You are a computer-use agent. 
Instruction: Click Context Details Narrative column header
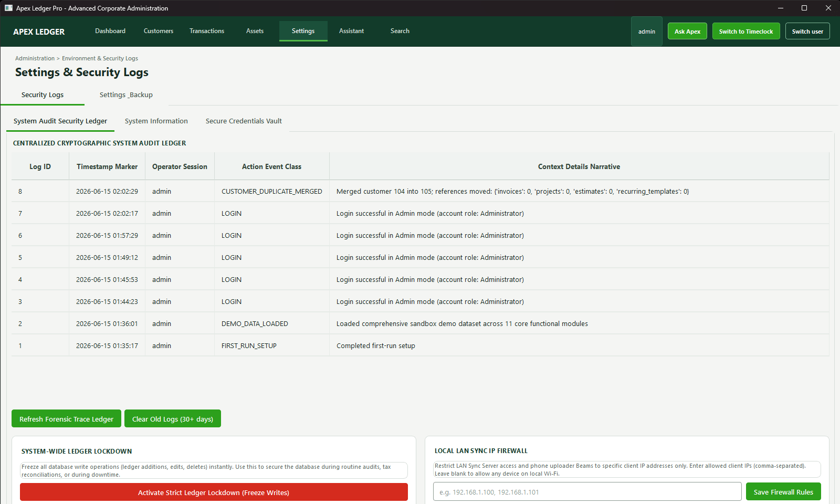tap(579, 166)
